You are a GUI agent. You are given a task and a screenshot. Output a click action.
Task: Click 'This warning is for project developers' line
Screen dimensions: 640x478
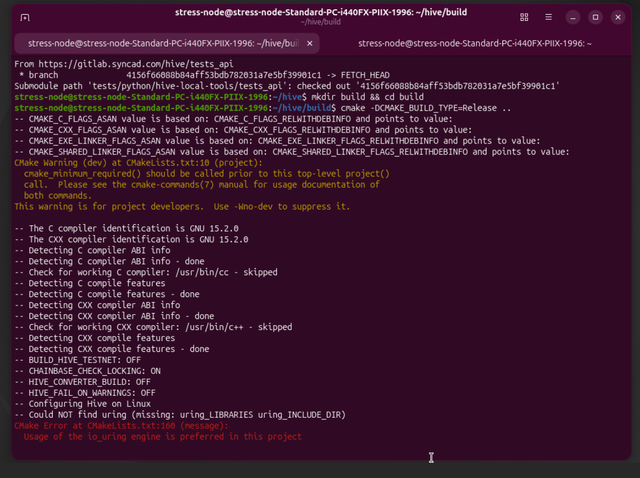pyautogui.click(x=182, y=207)
